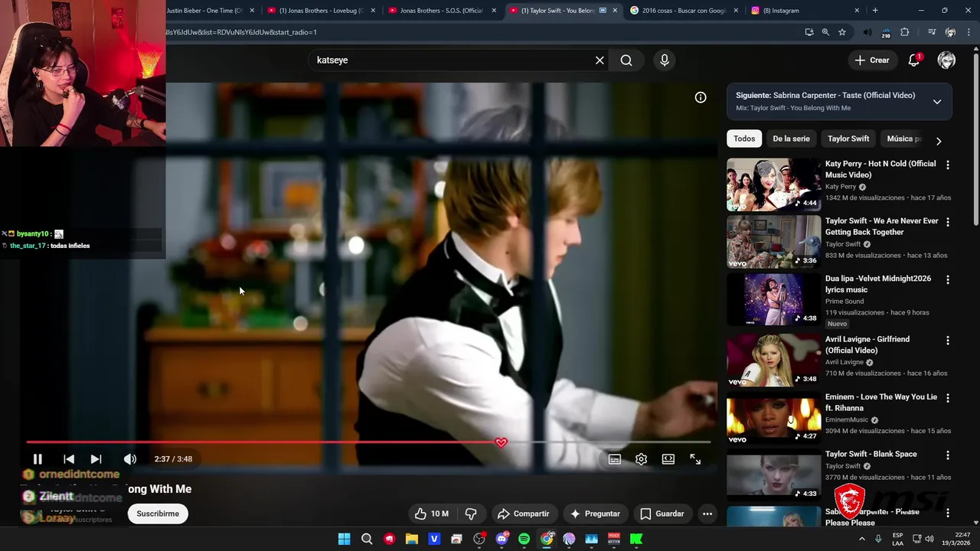The width and height of the screenshot is (980, 551).
Task: Seek earlier on the red played progress bar
Action: (x=260, y=442)
